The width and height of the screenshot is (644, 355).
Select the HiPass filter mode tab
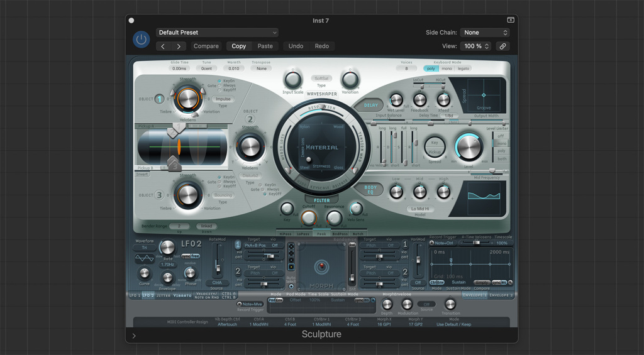coord(286,234)
